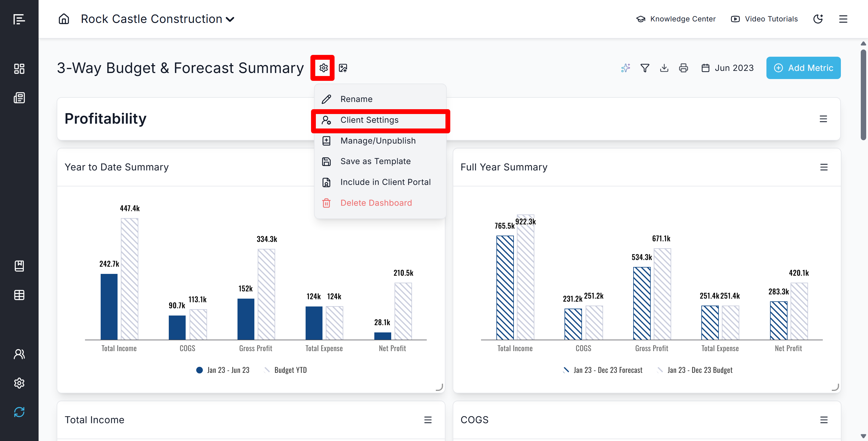
Task: Open the AI sparkle insights icon
Action: pos(625,68)
